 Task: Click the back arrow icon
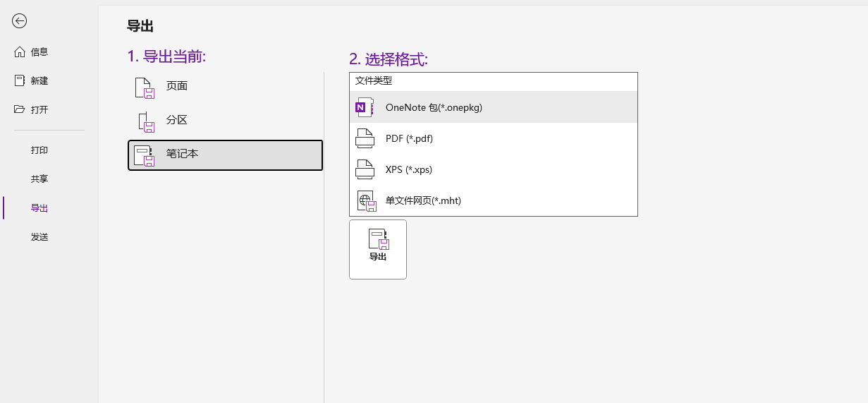[x=20, y=21]
